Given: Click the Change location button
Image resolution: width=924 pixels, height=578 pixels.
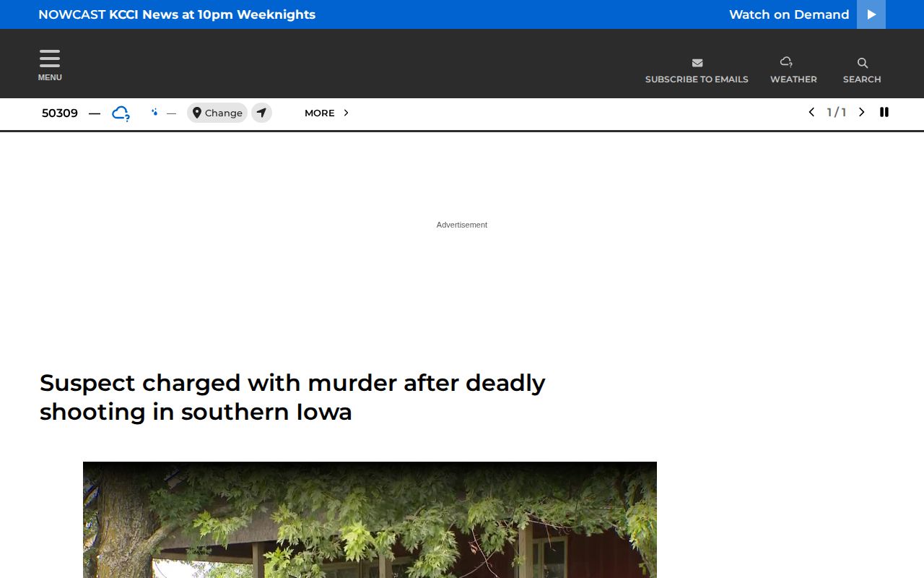Looking at the screenshot, I should click(x=217, y=113).
